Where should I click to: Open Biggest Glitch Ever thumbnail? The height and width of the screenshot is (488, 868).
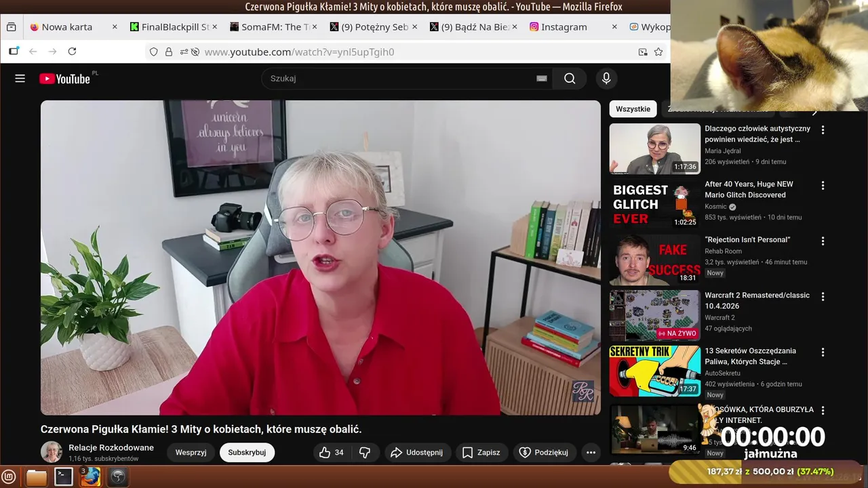[x=654, y=204]
